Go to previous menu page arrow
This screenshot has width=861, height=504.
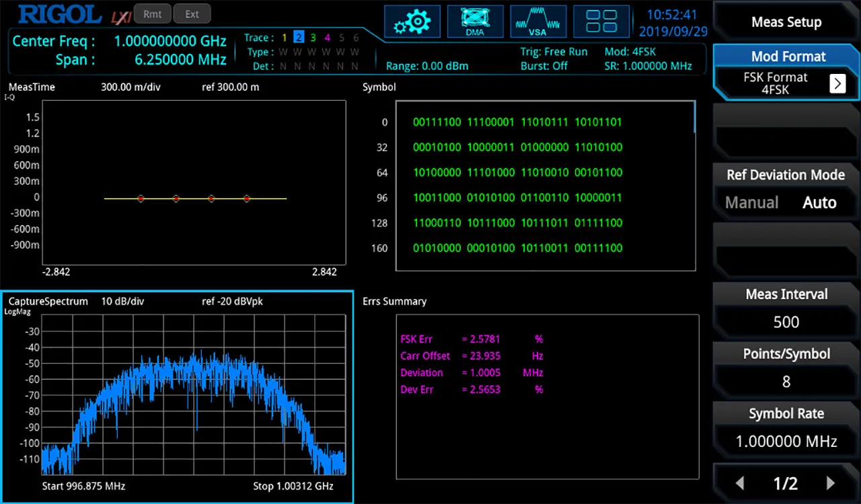pos(740,483)
